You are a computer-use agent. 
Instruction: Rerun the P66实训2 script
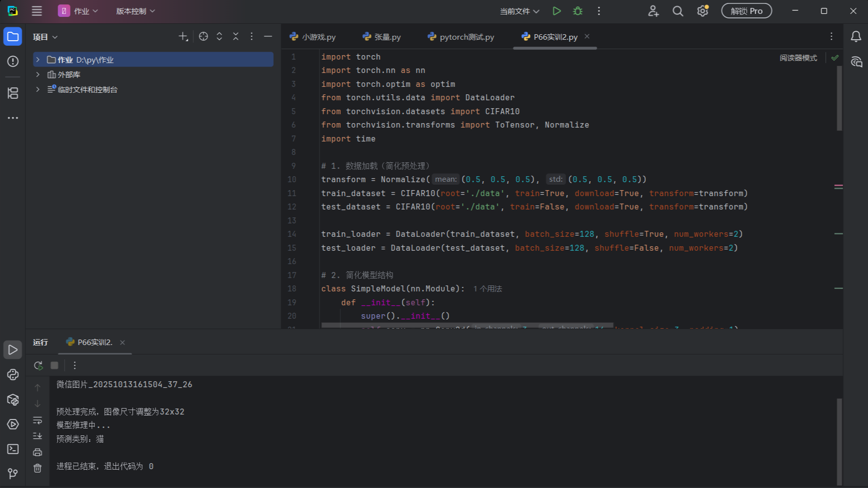(38, 365)
